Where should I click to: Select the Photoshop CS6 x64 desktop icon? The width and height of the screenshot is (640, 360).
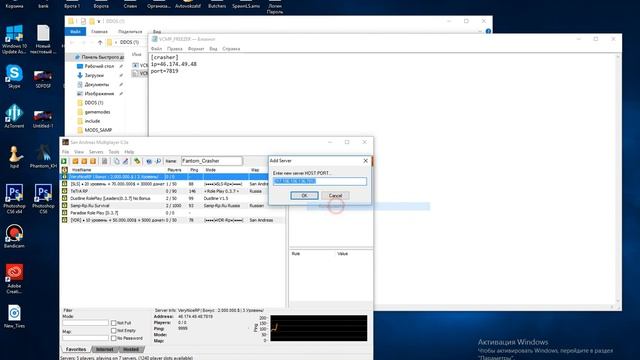(x=14, y=199)
